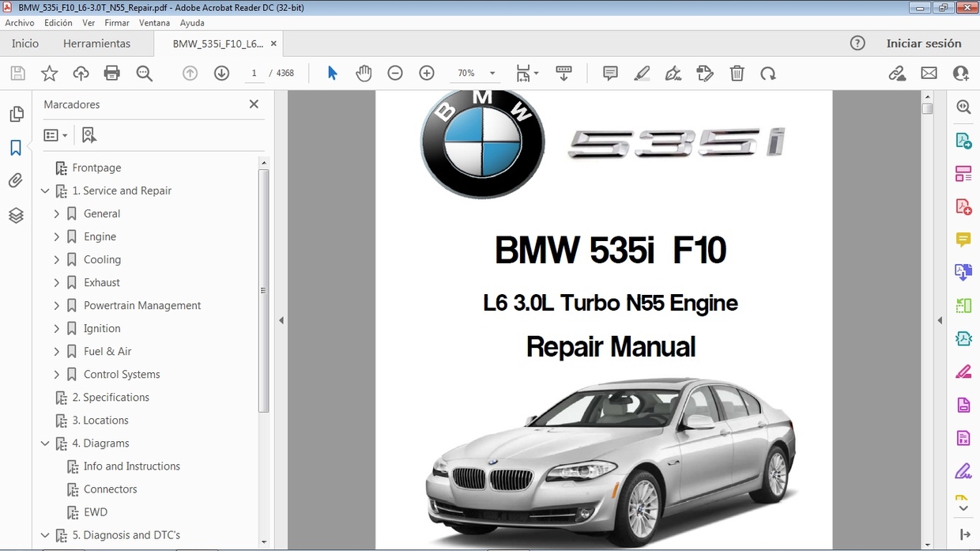980x551 pixels.
Task: Click the Zoom Out minus icon
Action: (394, 73)
